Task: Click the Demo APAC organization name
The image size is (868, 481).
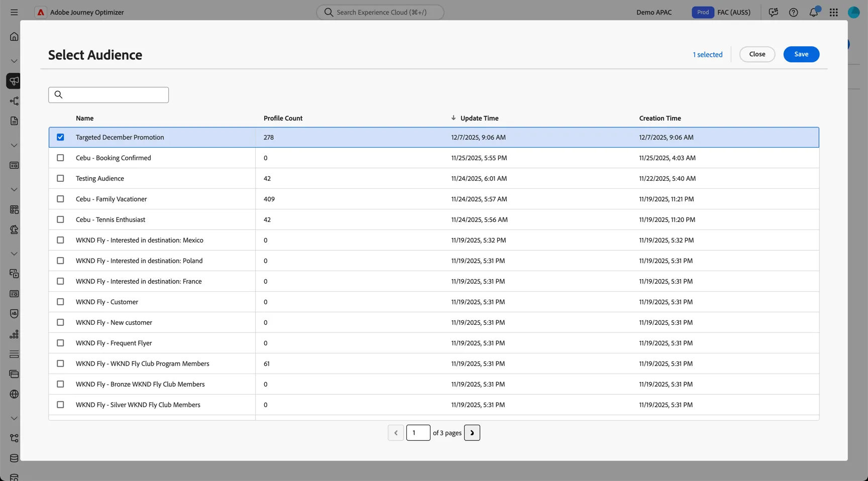Action: click(x=654, y=12)
